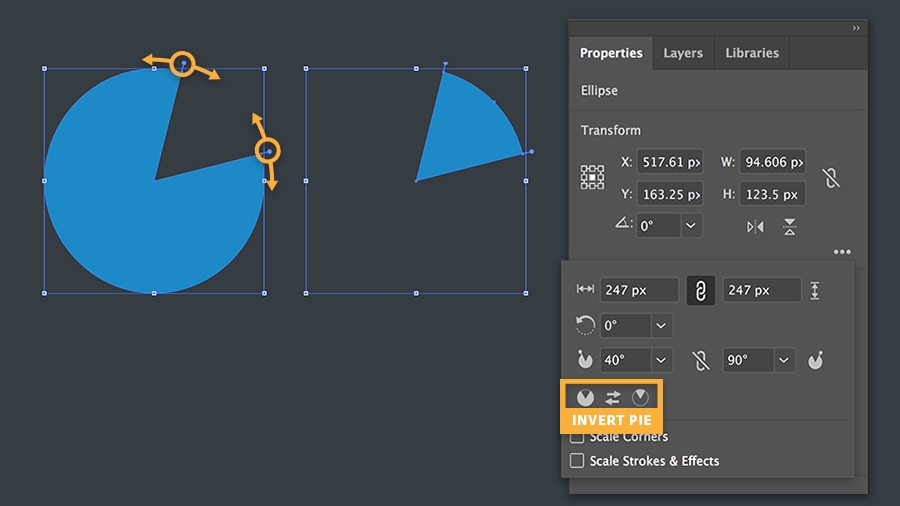Toggle constrain width and height proportions link

(701, 290)
